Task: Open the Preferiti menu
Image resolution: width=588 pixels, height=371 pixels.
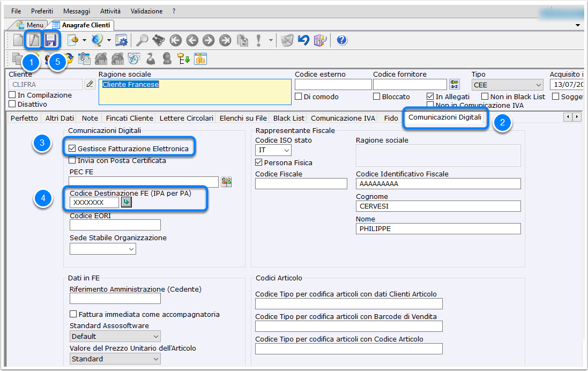Action: 42,11
